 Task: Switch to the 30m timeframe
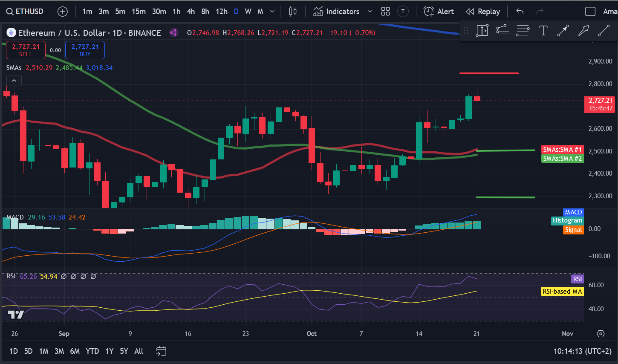coord(159,12)
